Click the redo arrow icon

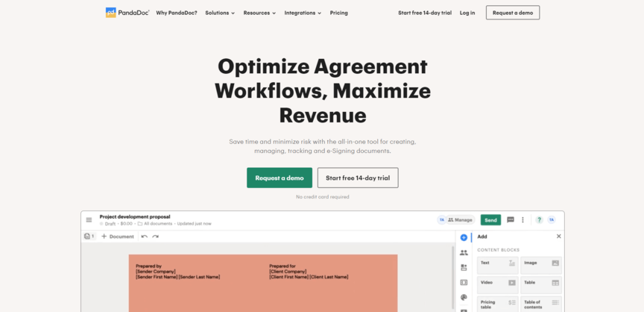coord(156,237)
